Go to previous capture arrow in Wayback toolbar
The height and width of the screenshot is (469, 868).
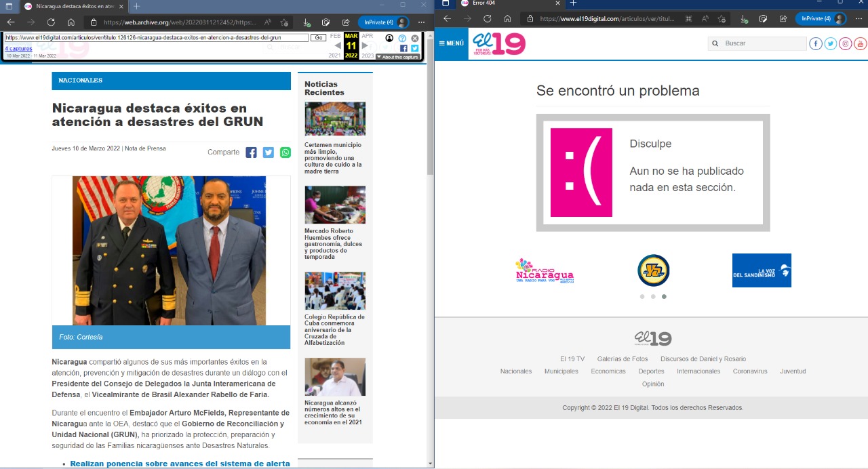[338, 45]
